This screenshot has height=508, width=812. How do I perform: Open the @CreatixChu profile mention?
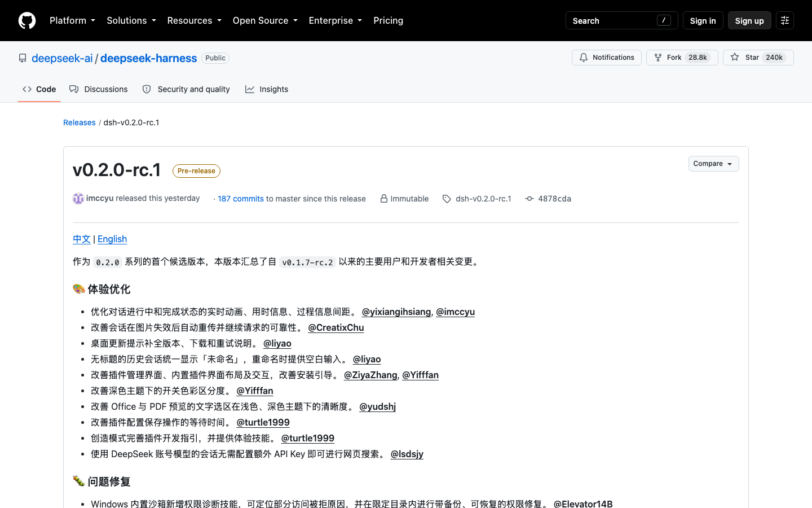click(x=336, y=327)
